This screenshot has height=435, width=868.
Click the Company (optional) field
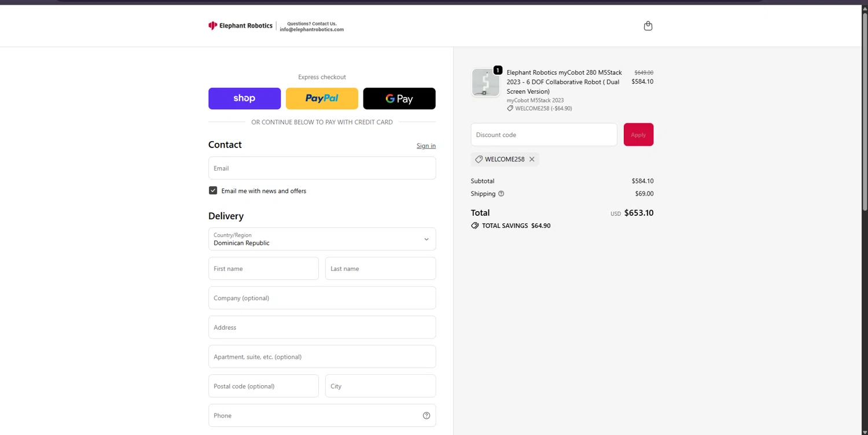coord(322,298)
